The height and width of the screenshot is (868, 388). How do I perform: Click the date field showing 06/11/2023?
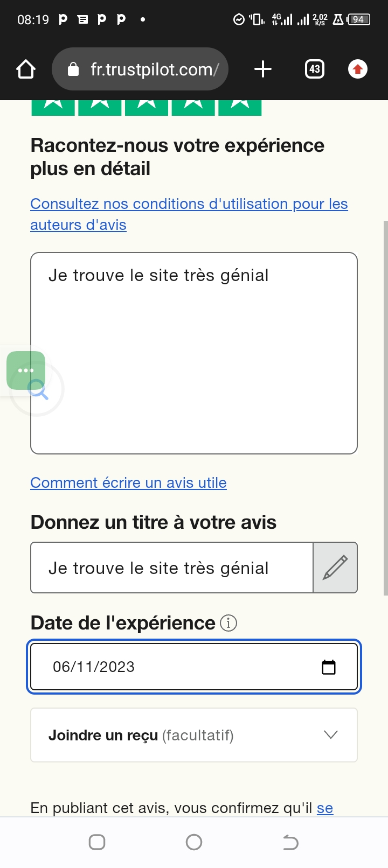[x=178, y=667]
